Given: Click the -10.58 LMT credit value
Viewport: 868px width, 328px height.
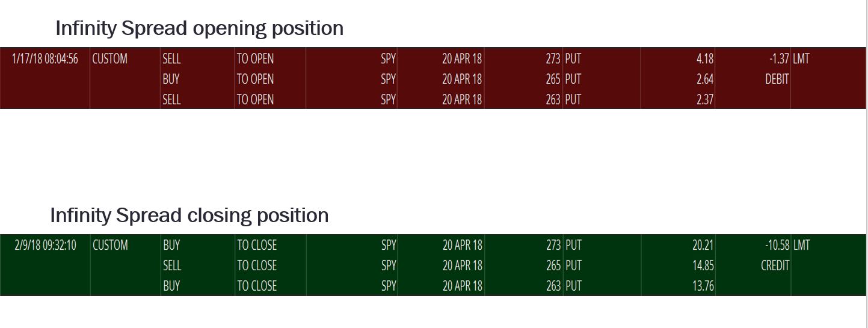Looking at the screenshot, I should (787, 246).
